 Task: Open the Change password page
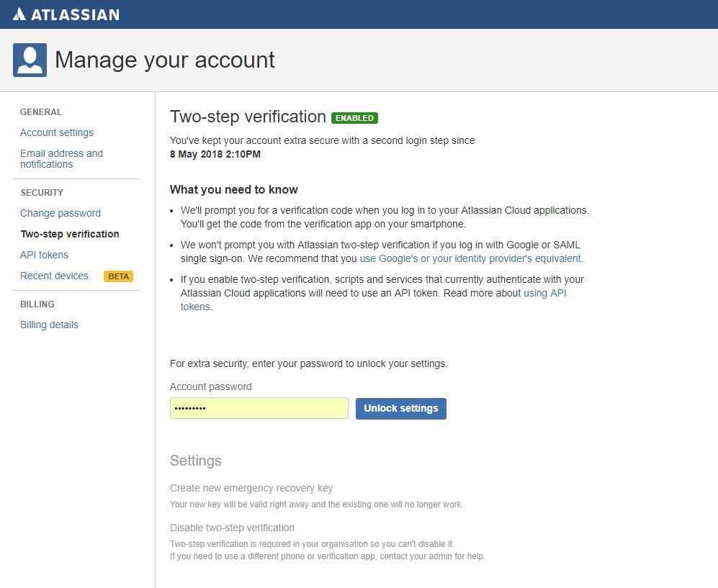pyautogui.click(x=60, y=213)
